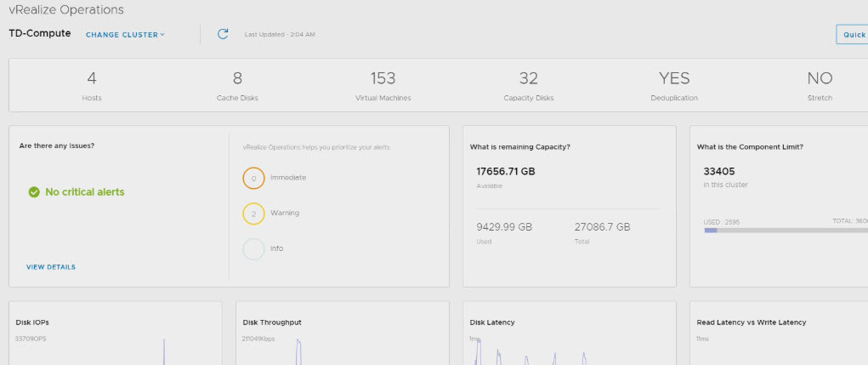Open the Disk IOPs chart panel

coord(115,333)
